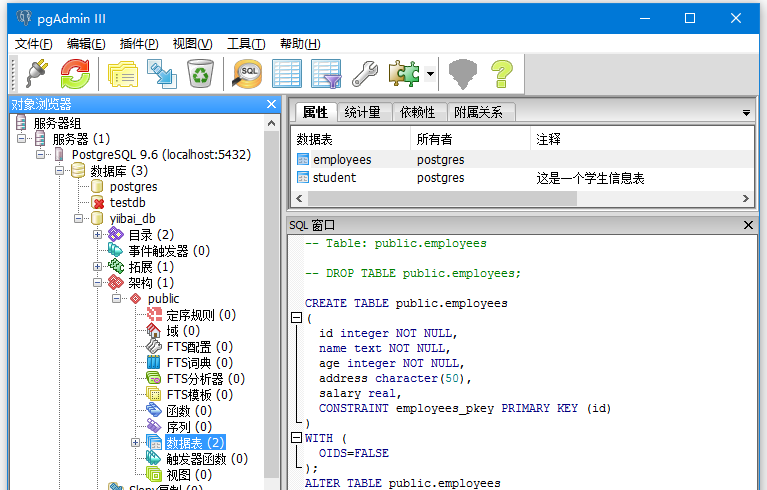Switch to the 统计量 tab

tap(362, 112)
